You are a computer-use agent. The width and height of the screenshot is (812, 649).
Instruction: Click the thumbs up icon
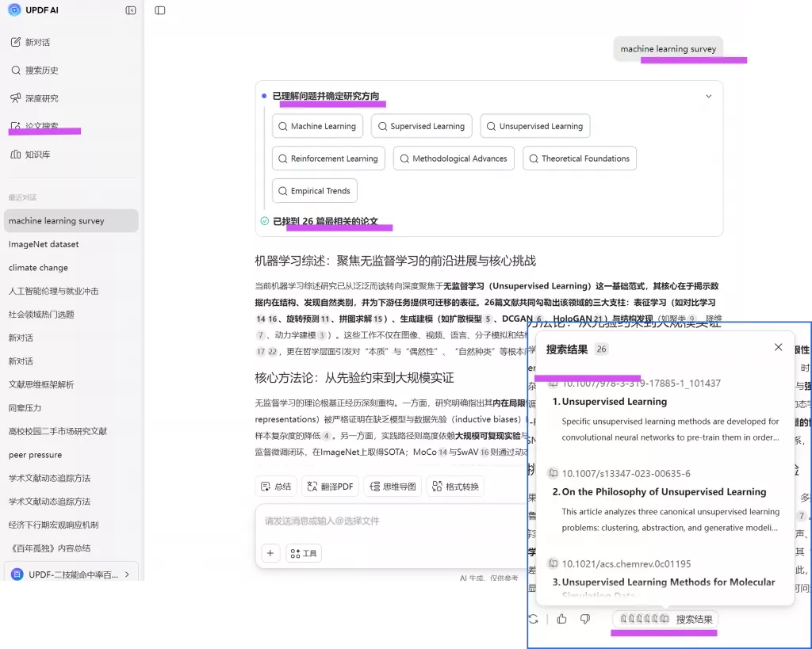click(562, 619)
